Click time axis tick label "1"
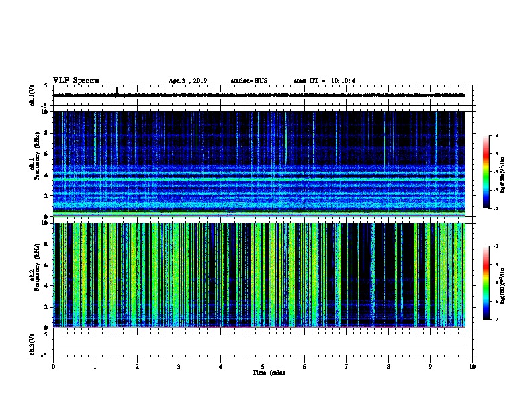This screenshot has width=532, height=411. 95,367
